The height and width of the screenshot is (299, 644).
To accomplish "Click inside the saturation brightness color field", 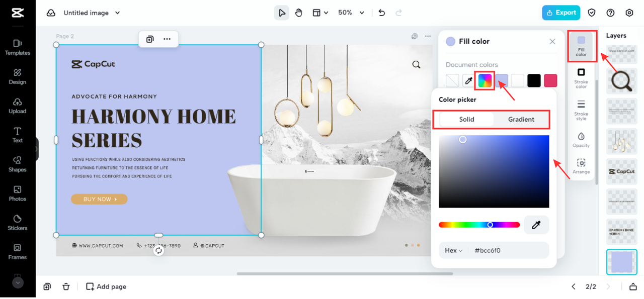I will click(494, 171).
